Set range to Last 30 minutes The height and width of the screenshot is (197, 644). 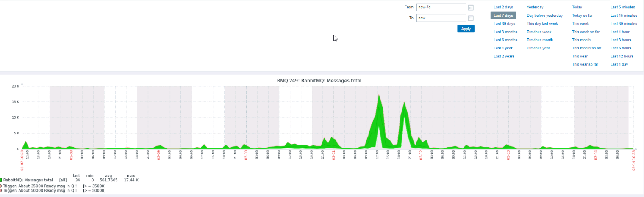pos(624,24)
